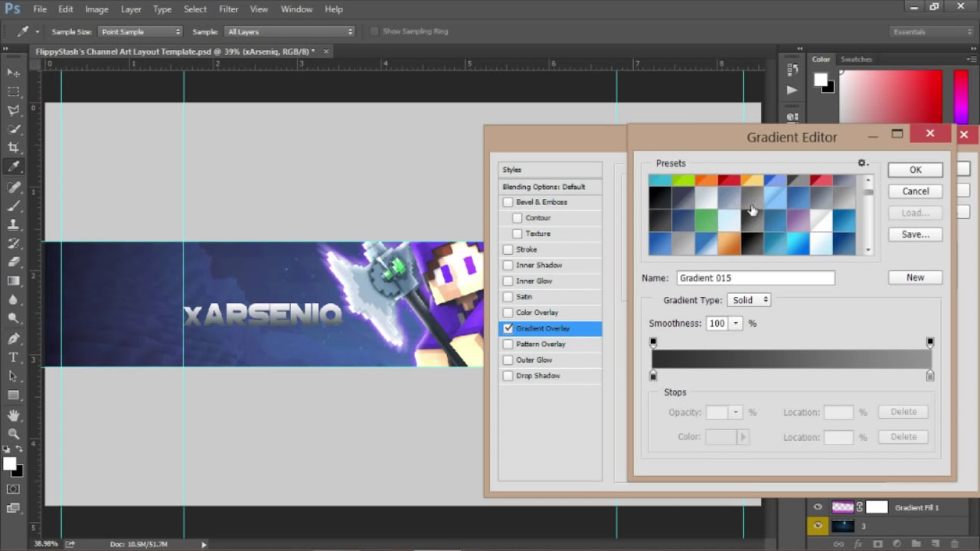Select the Zoom tool
980x551 pixels.
click(13, 434)
